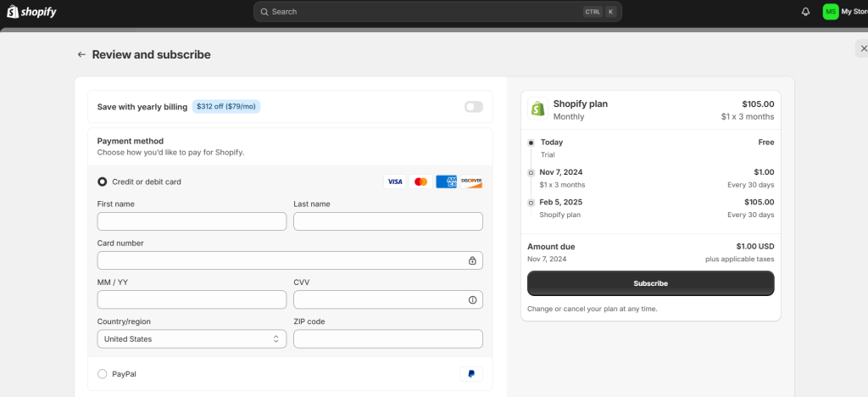The image size is (868, 397).
Task: Go back using the arrow beside Review and subscribe
Action: click(x=81, y=54)
